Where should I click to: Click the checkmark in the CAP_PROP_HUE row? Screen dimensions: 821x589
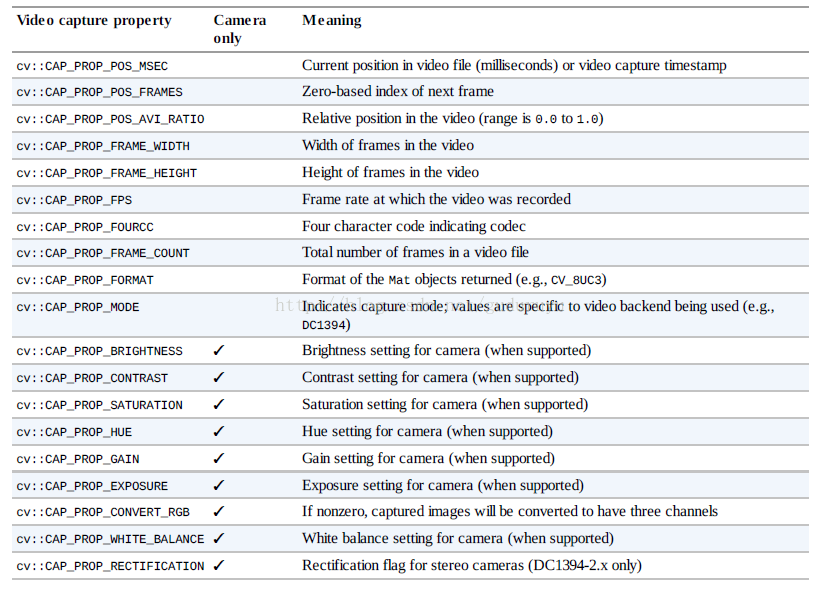tap(219, 432)
